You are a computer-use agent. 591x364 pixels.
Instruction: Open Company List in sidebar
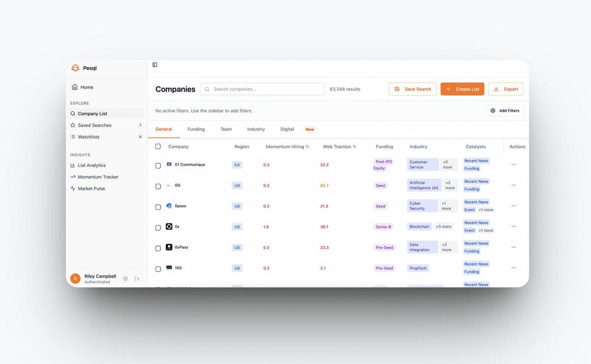(107, 114)
